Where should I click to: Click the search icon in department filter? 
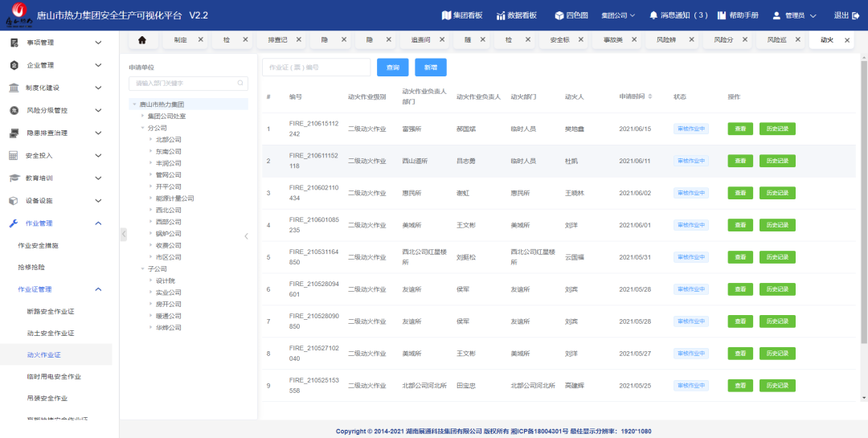[x=240, y=83]
